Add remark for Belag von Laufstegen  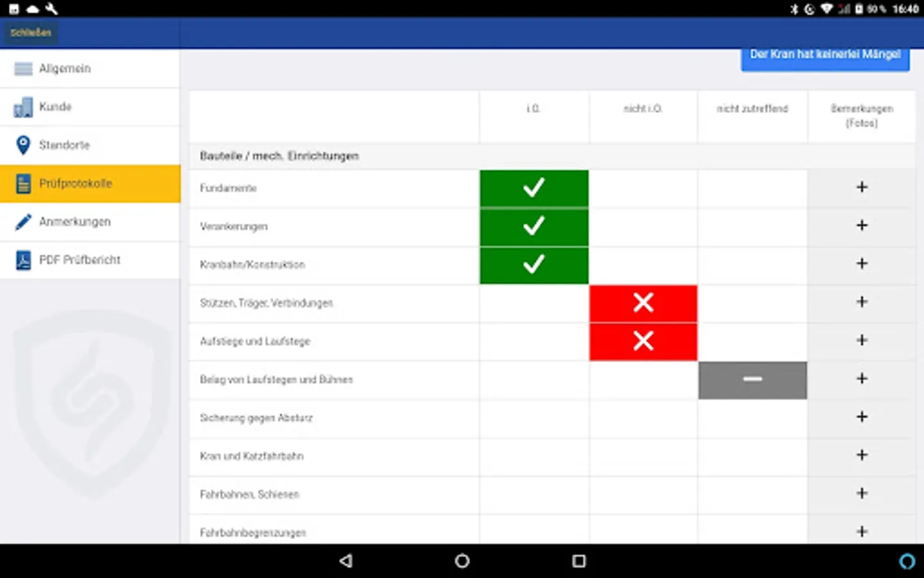(862, 379)
